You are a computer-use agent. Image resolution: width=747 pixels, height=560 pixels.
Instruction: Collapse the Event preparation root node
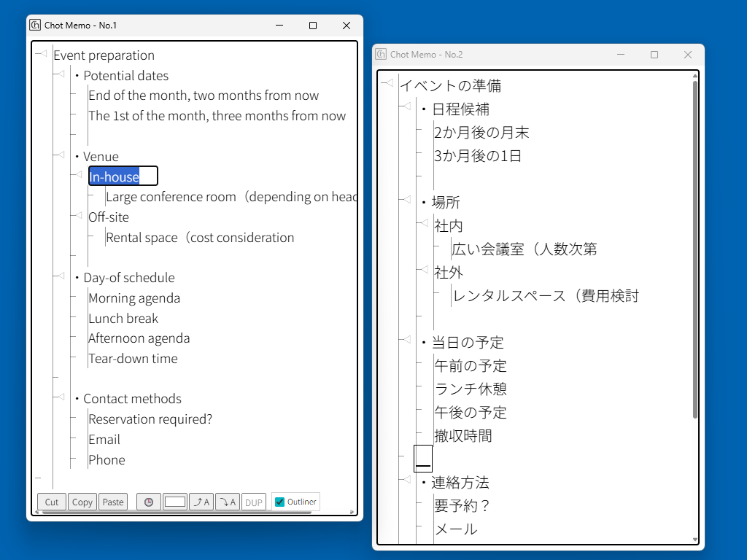(x=42, y=53)
